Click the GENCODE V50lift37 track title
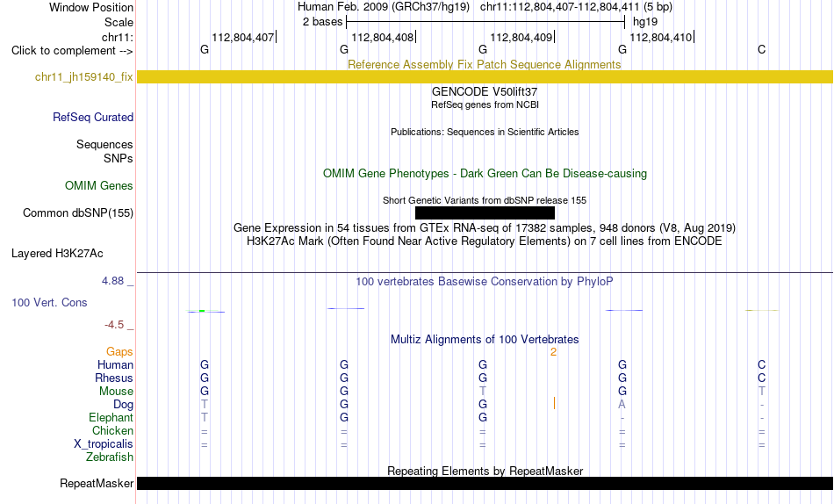Viewport: 834px width, 504px height. click(x=484, y=91)
